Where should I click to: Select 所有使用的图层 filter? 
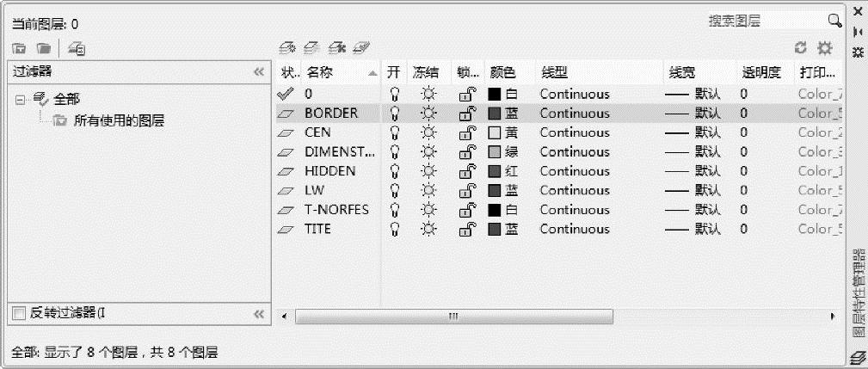coord(119,120)
